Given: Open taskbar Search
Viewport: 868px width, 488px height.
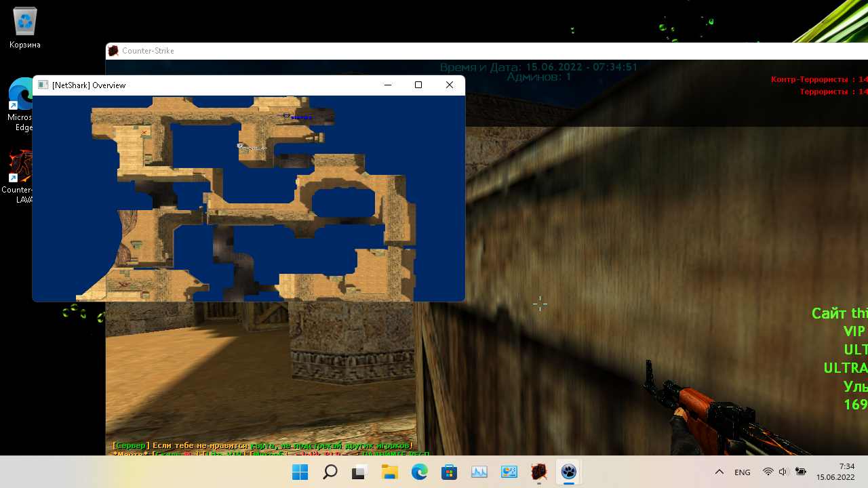Looking at the screenshot, I should tap(330, 472).
